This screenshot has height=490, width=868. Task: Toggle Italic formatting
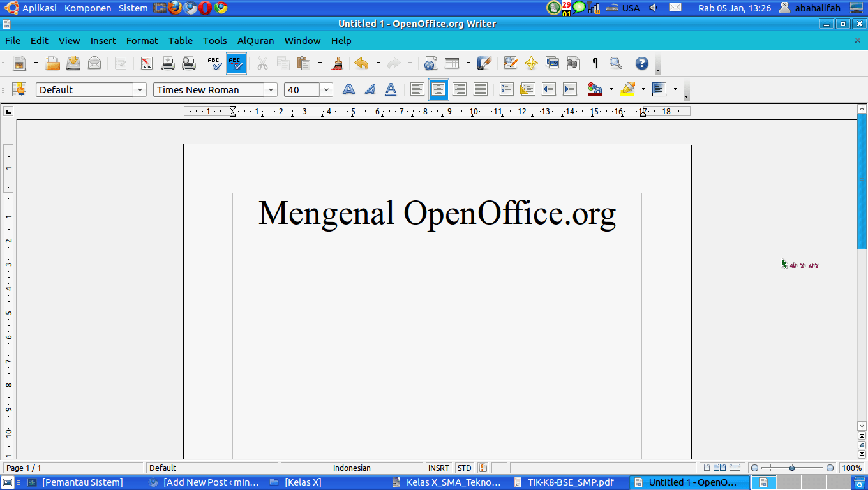[x=370, y=90]
